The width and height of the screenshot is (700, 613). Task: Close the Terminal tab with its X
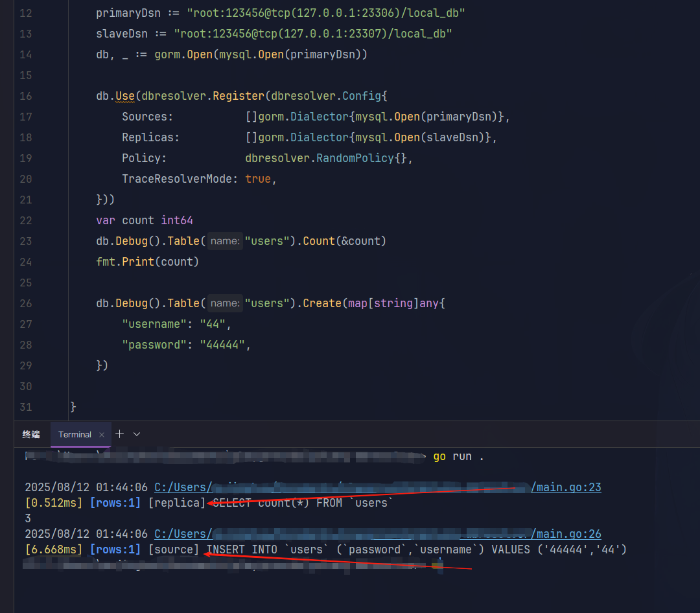point(102,435)
